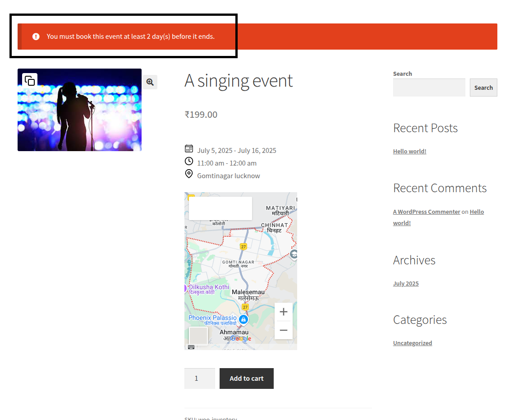The height and width of the screenshot is (420, 519).
Task: Click the 'July 5, 2025 - July 16, 2025' date text
Action: (x=237, y=151)
